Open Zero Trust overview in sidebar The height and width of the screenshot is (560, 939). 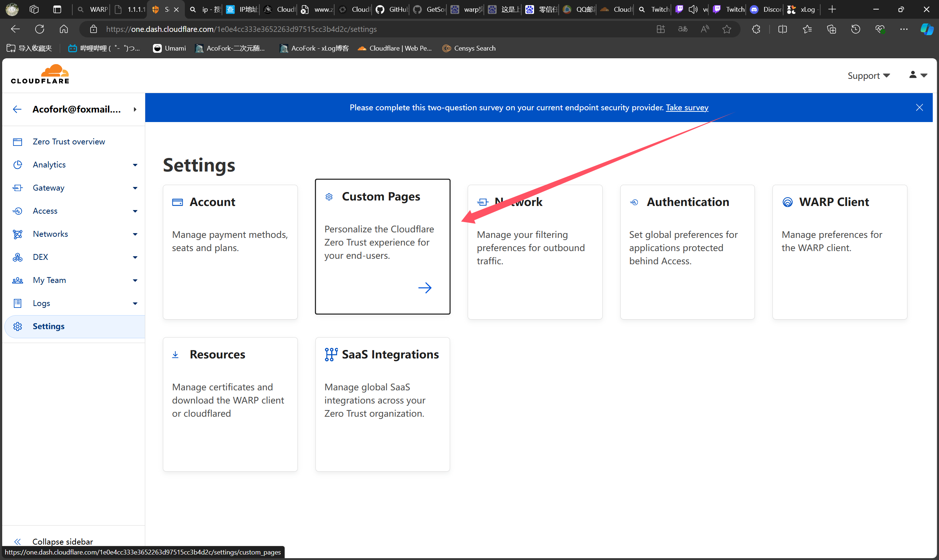69,141
